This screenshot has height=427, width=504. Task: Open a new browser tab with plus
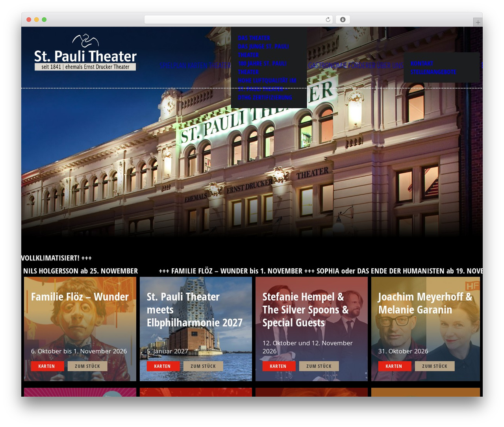pyautogui.click(x=478, y=22)
